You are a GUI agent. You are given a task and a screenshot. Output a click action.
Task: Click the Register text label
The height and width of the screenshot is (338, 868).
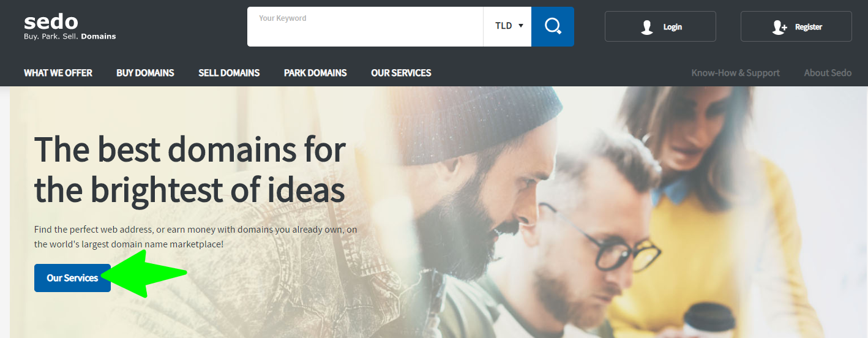pos(808,27)
